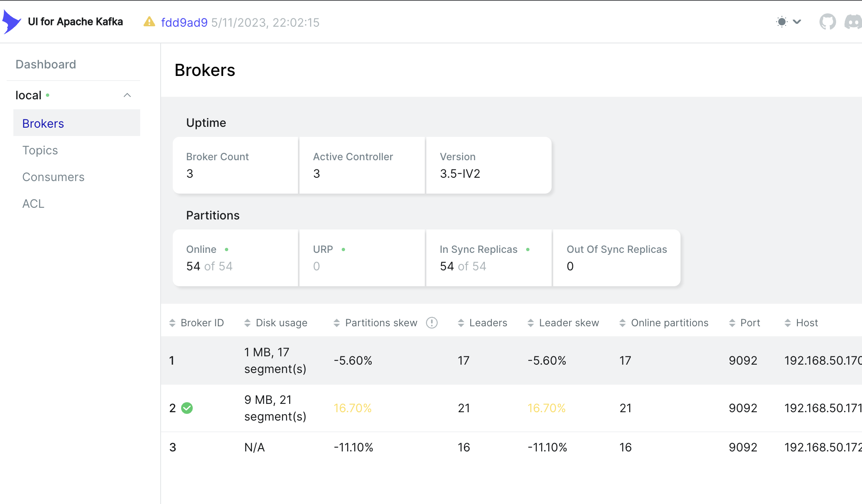The width and height of the screenshot is (862, 504).
Task: Open the GitHub icon link
Action: click(827, 22)
